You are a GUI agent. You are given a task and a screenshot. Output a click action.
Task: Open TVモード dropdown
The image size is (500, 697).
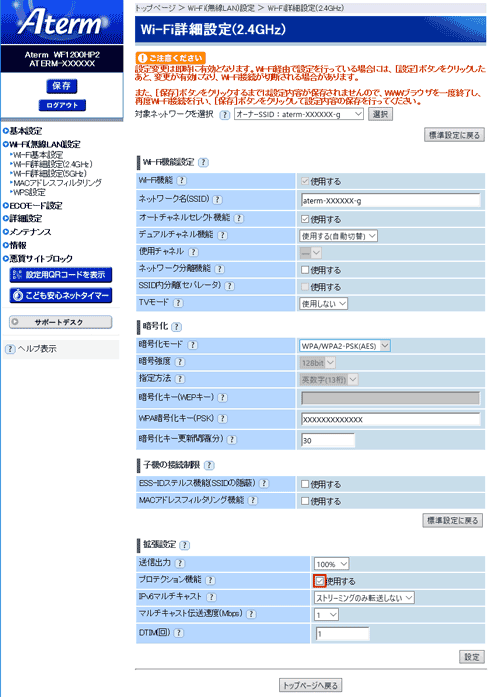[324, 304]
